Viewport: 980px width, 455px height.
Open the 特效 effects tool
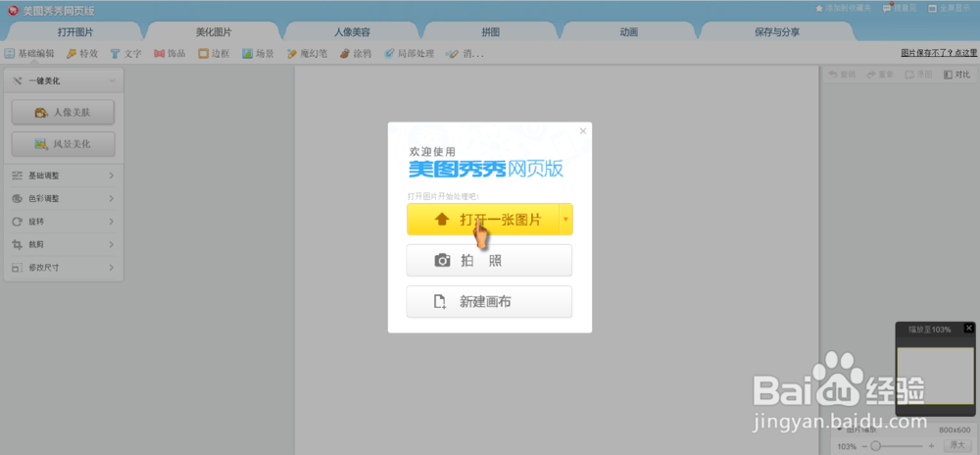tap(82, 54)
